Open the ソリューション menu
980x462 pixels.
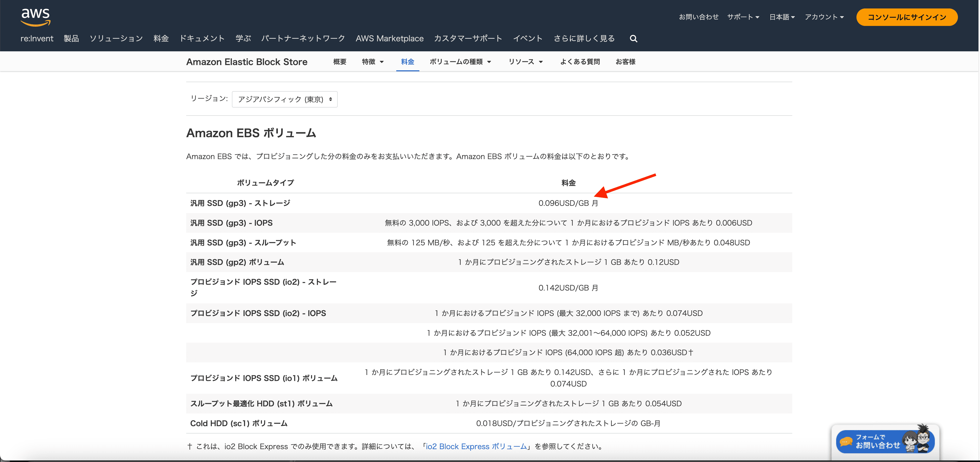(x=116, y=38)
